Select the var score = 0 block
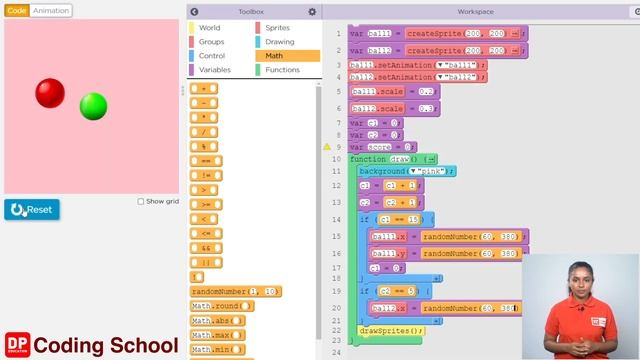The height and width of the screenshot is (360, 640). tap(382, 147)
